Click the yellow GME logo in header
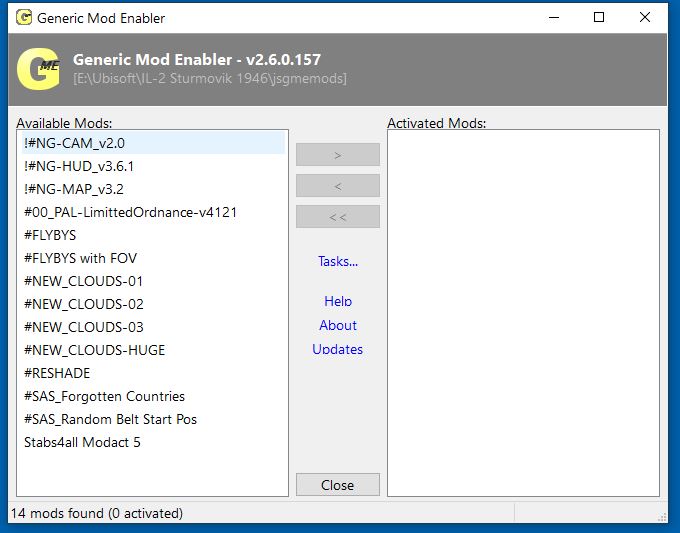680x533 pixels. pos(39,69)
